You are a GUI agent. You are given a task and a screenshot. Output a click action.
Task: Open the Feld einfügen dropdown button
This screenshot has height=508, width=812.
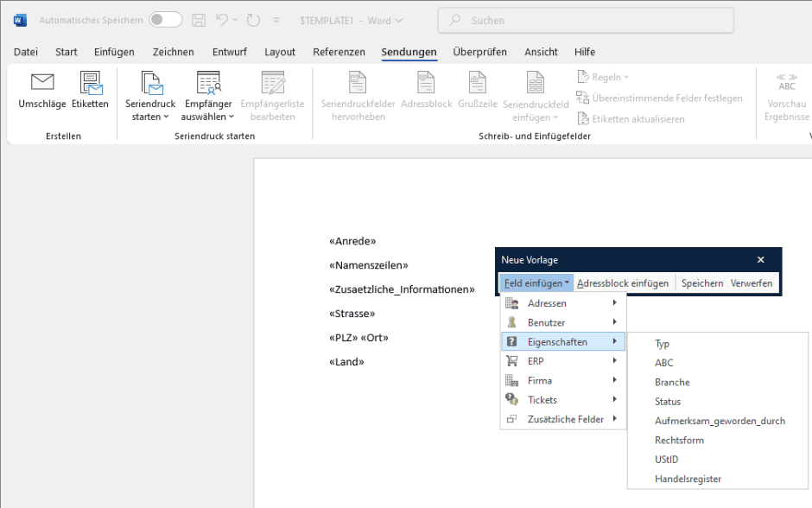coord(536,283)
